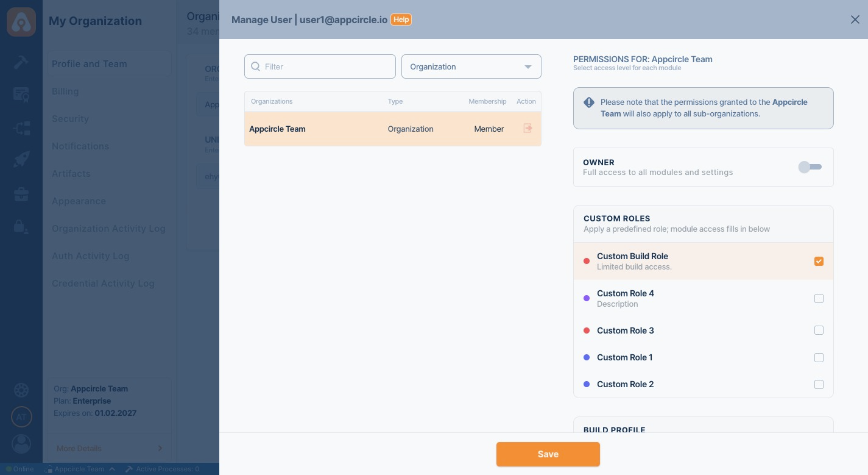
Task: Uncheck the Custom Build Role checkbox
Action: [819, 261]
